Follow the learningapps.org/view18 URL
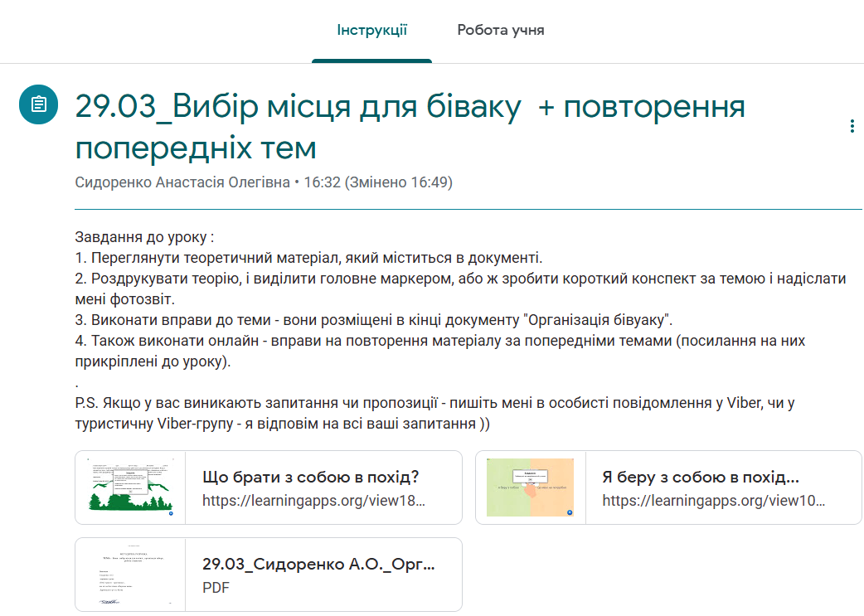The height and width of the screenshot is (616, 864). pos(313,500)
